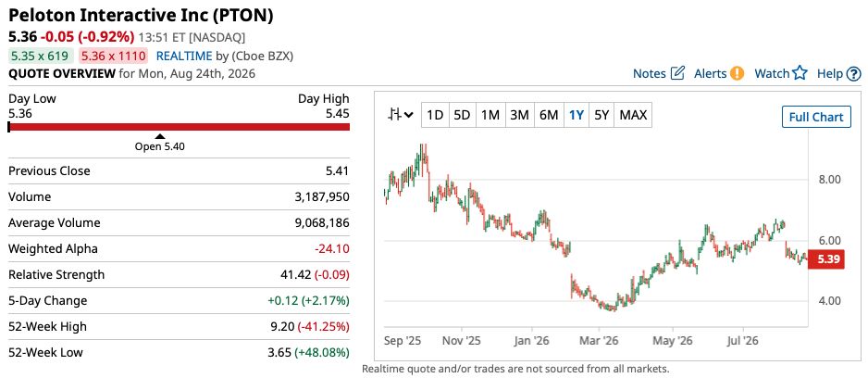Click the Average Volume value 9,068,186
The height and width of the screenshot is (378, 868).
pos(322,222)
